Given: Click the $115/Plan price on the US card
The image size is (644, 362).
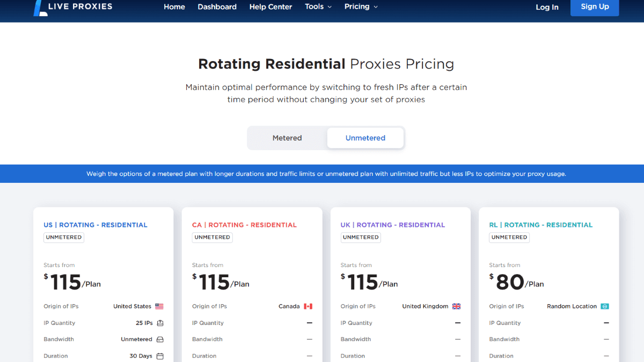Looking at the screenshot, I should tap(72, 282).
